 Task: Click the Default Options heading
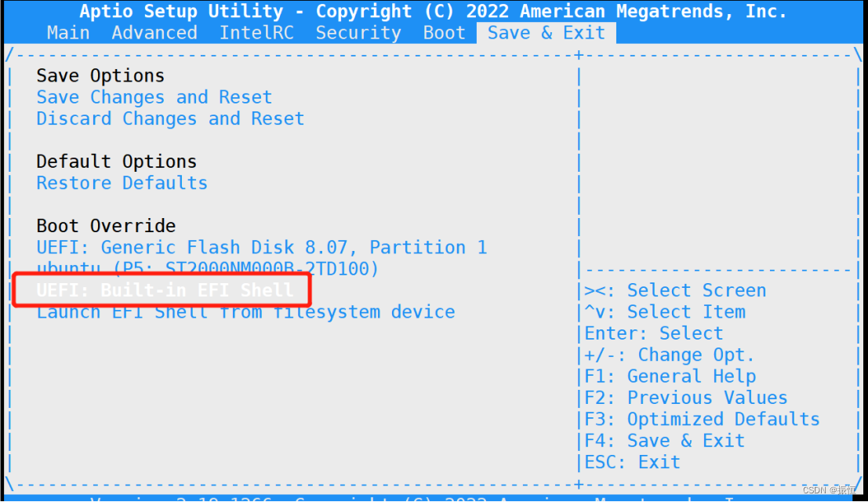[117, 162]
